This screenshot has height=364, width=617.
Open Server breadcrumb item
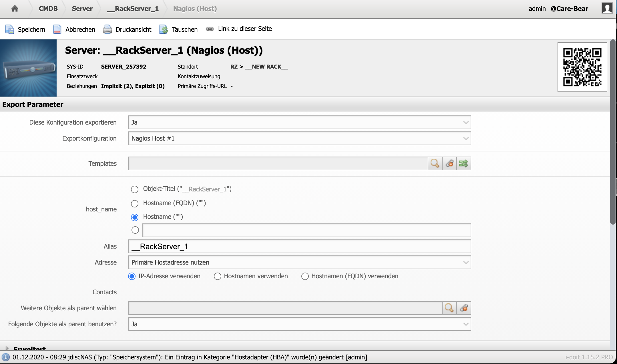pos(82,9)
